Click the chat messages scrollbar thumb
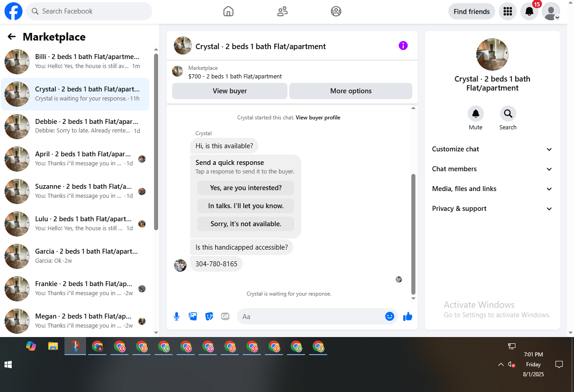This screenshot has height=392, width=574. point(414,234)
